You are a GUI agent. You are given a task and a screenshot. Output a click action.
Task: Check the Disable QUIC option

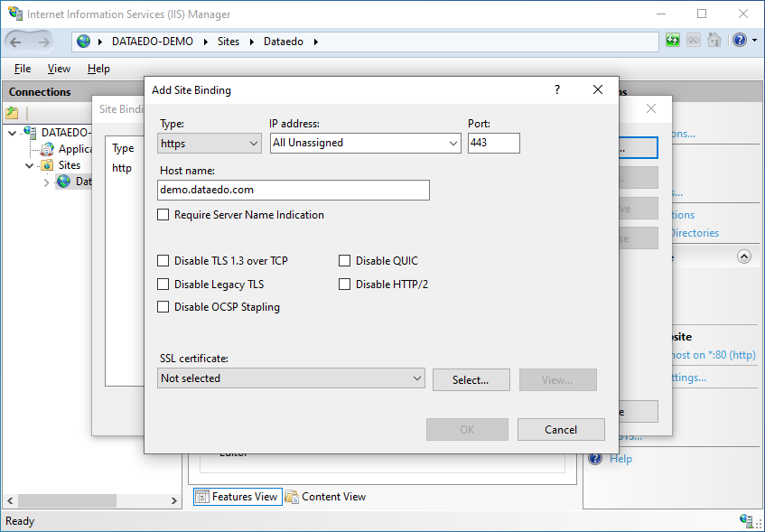tap(345, 261)
